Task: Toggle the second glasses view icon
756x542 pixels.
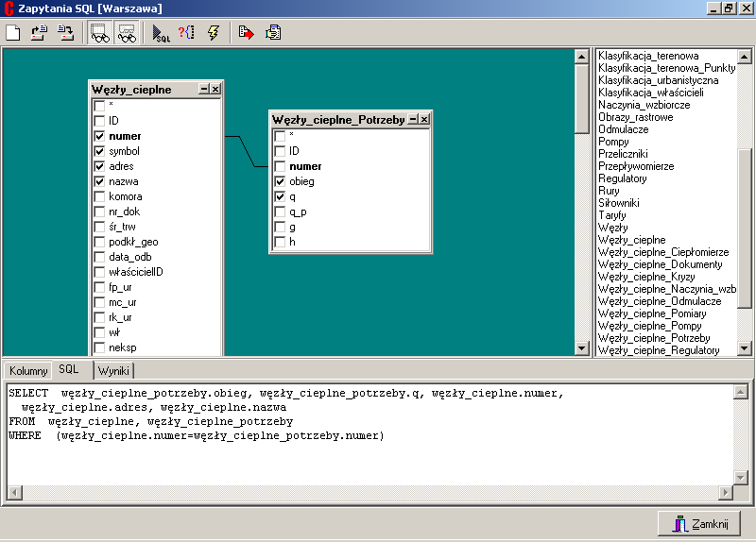Action: click(127, 33)
